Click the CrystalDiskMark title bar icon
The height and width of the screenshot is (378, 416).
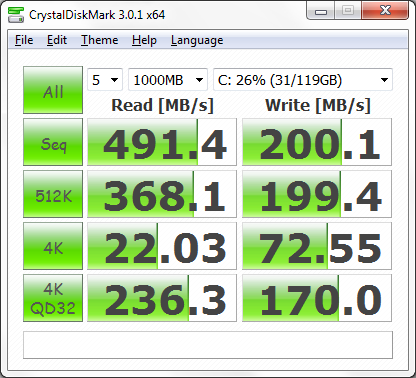pyautogui.click(x=16, y=15)
